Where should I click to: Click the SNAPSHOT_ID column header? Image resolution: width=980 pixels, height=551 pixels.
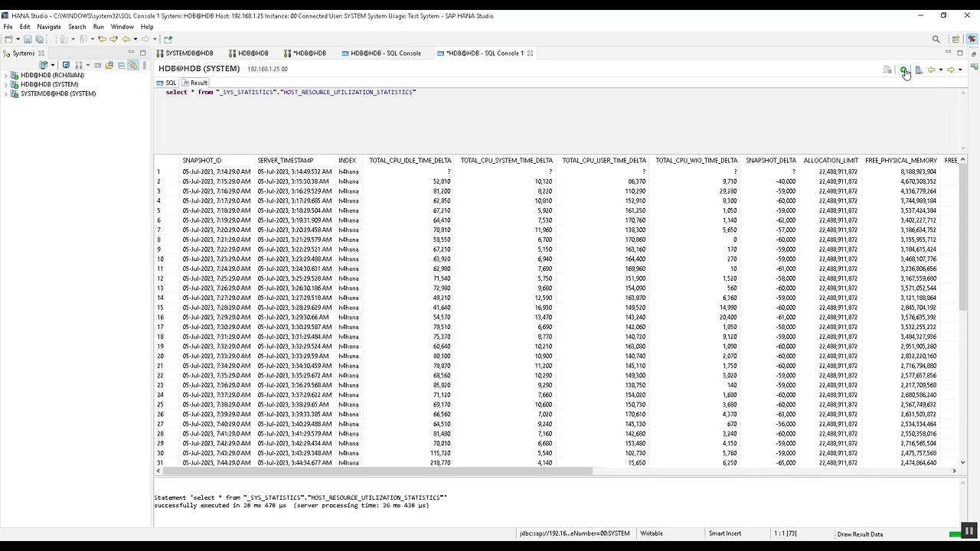(201, 161)
